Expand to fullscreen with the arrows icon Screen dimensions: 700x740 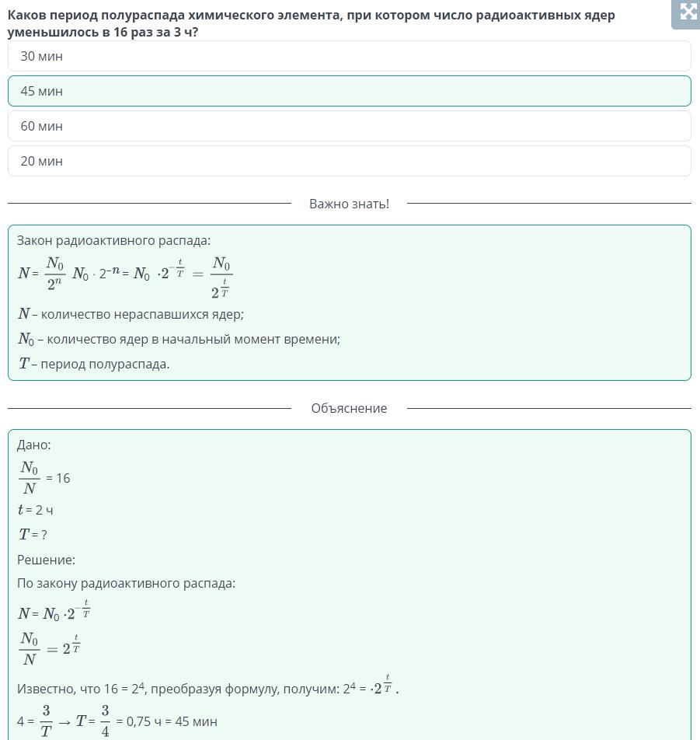pos(686,12)
